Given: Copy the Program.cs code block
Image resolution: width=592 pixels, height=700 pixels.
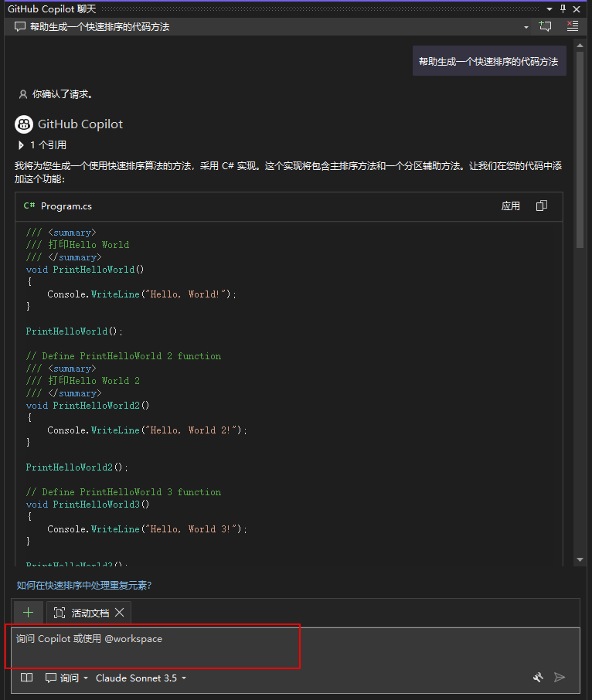Looking at the screenshot, I should [542, 206].
